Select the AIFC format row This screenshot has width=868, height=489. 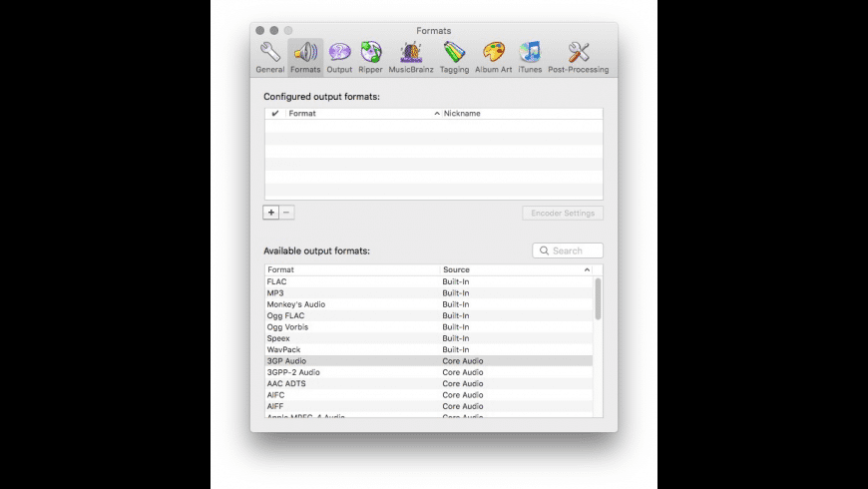tap(429, 395)
